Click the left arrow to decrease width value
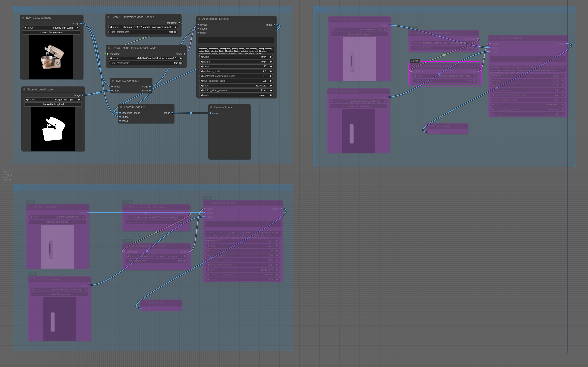Image resolution: width=588 pixels, height=367 pixels. 202,57
